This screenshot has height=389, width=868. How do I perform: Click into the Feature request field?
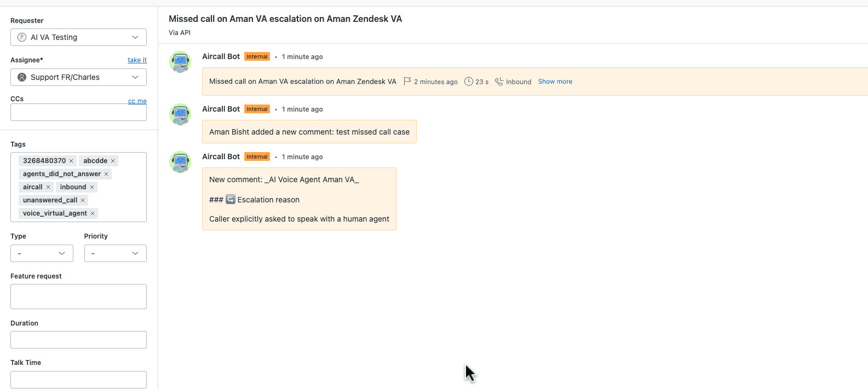tap(78, 297)
